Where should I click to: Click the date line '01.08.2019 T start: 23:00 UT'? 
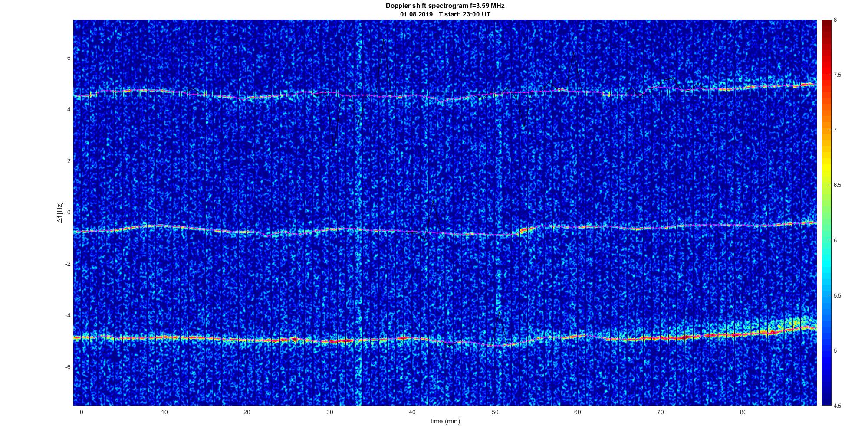click(x=445, y=14)
